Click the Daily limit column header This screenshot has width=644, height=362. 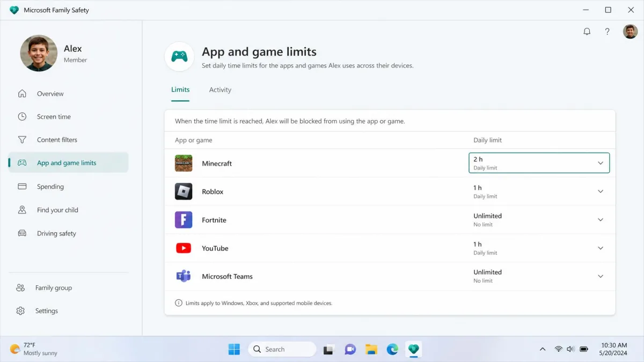(x=487, y=140)
